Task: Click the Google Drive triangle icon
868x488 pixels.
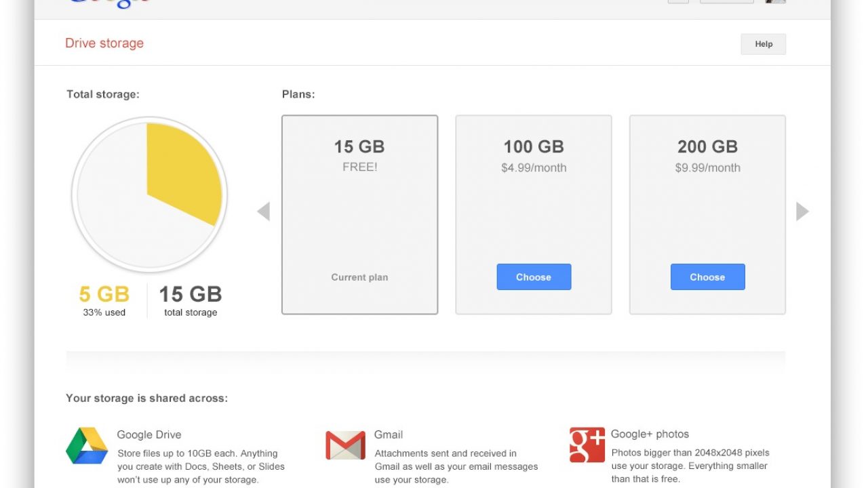Action: [87, 445]
